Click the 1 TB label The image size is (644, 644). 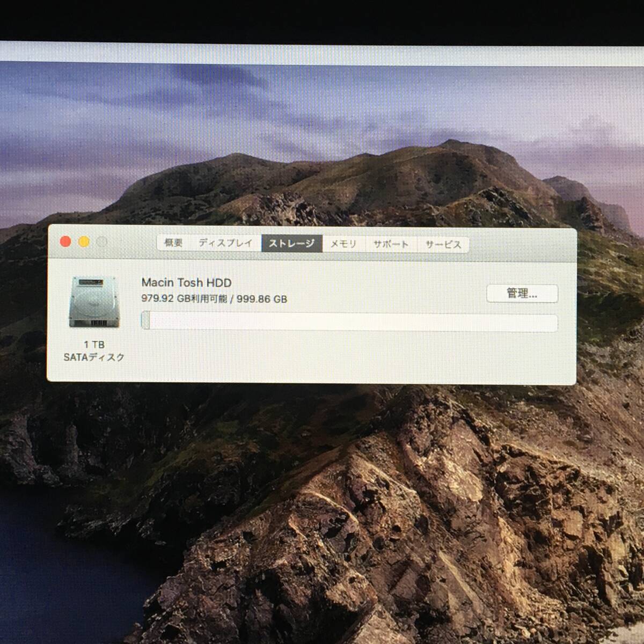(x=94, y=345)
